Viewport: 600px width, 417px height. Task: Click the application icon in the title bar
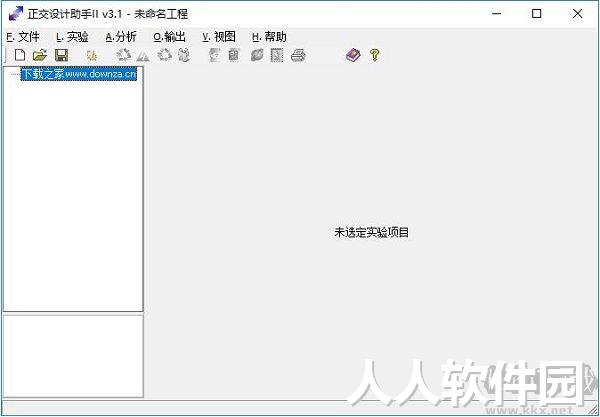(x=16, y=14)
